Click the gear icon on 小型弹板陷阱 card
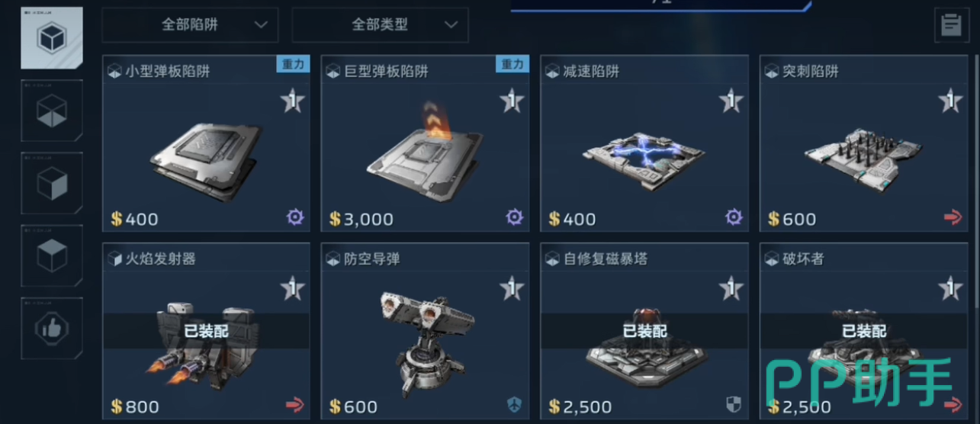 click(294, 217)
